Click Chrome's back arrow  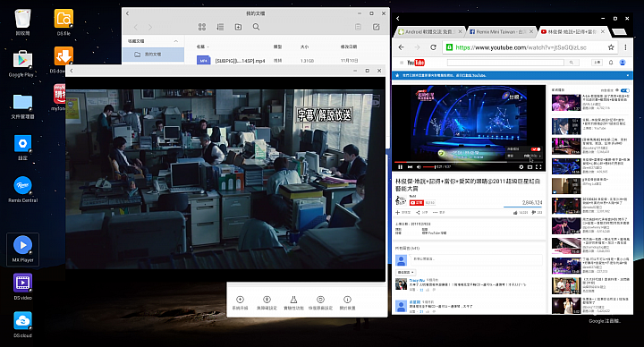click(x=402, y=47)
